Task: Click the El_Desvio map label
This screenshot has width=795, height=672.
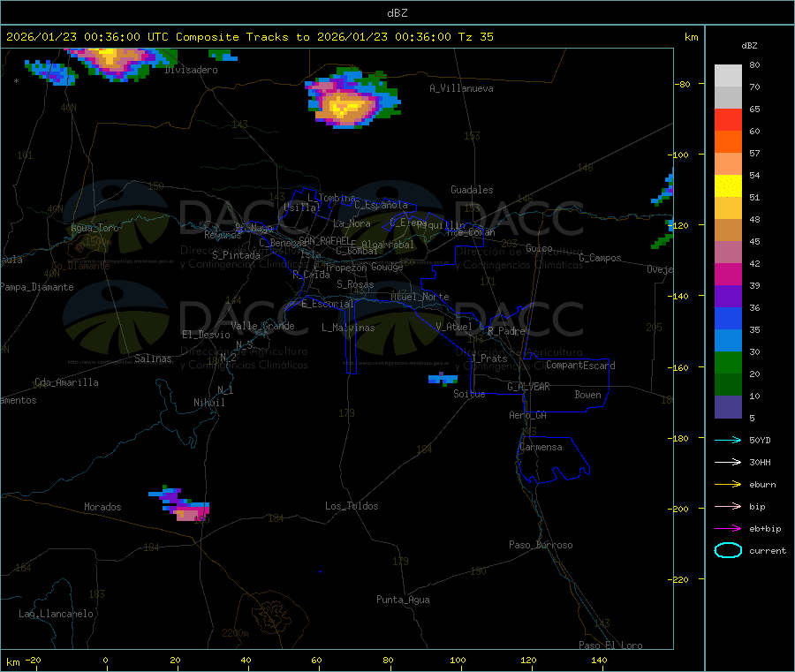Action: pyautogui.click(x=206, y=335)
